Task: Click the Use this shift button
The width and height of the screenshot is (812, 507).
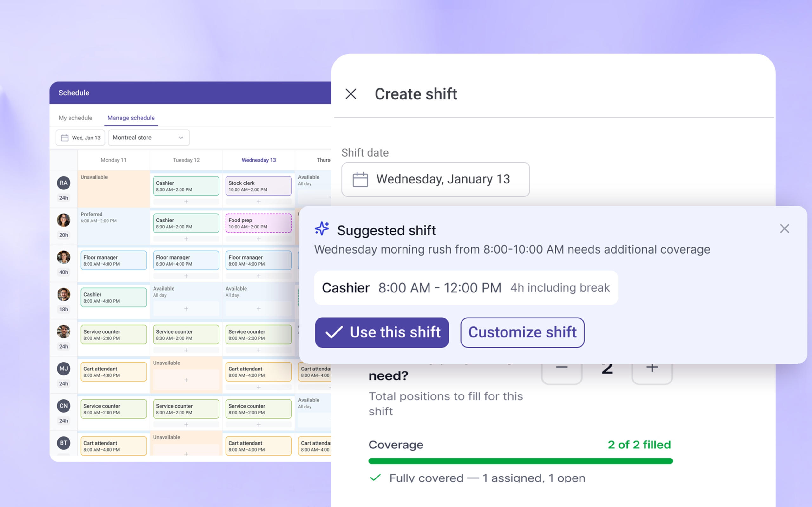Action: (382, 332)
